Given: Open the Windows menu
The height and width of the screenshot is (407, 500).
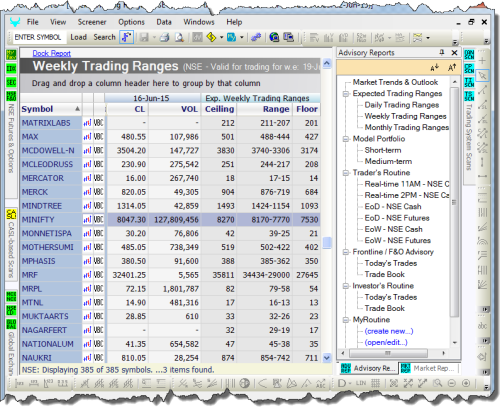Looking at the screenshot, I should click(199, 22).
